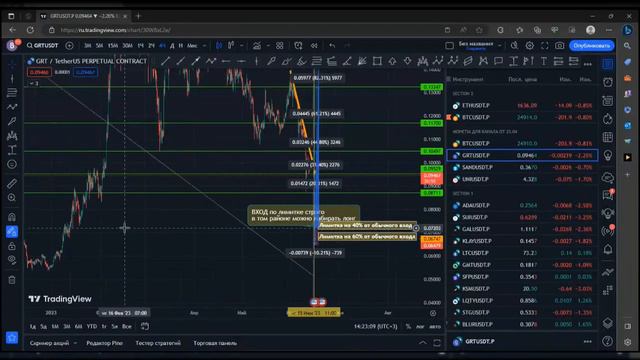
Task: Open the Торговая панель tab
Action: tap(215, 343)
